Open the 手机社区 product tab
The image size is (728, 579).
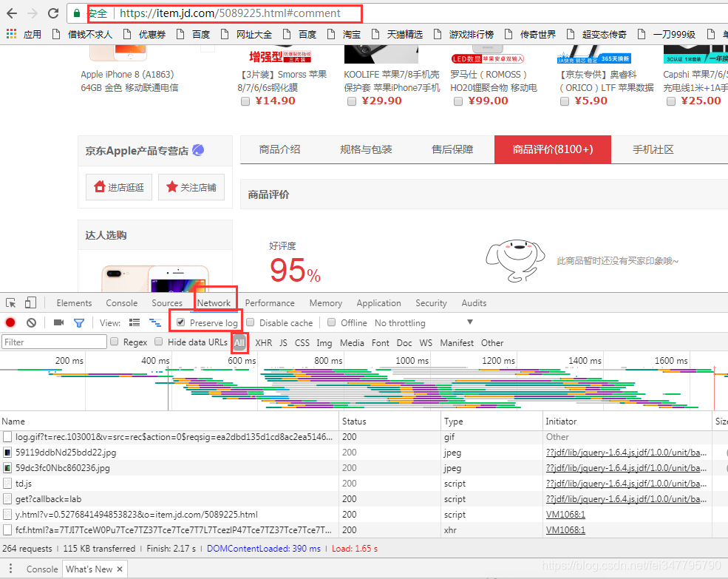point(653,149)
